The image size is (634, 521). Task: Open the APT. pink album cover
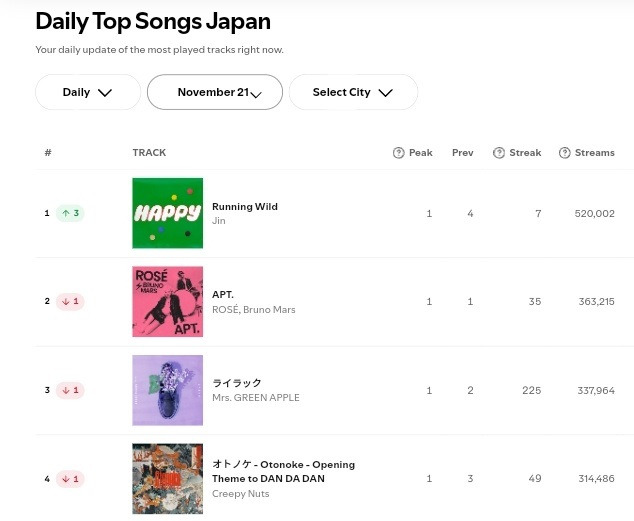(167, 301)
